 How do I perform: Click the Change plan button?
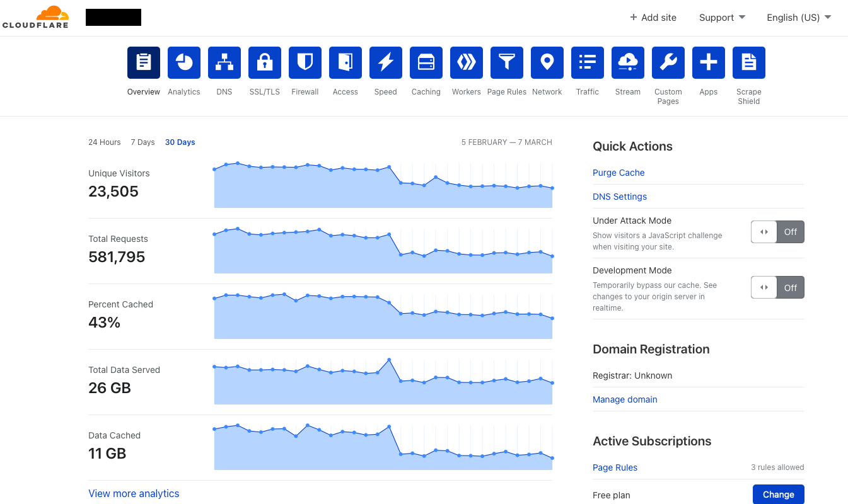[779, 495]
